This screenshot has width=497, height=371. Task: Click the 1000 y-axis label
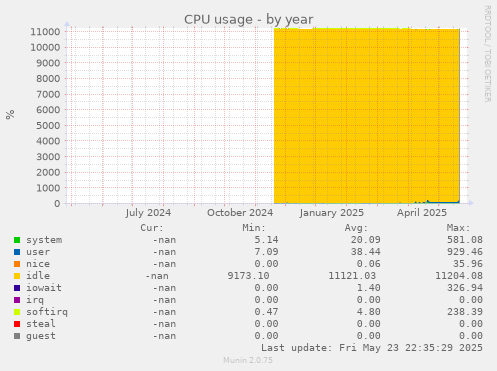point(48,188)
